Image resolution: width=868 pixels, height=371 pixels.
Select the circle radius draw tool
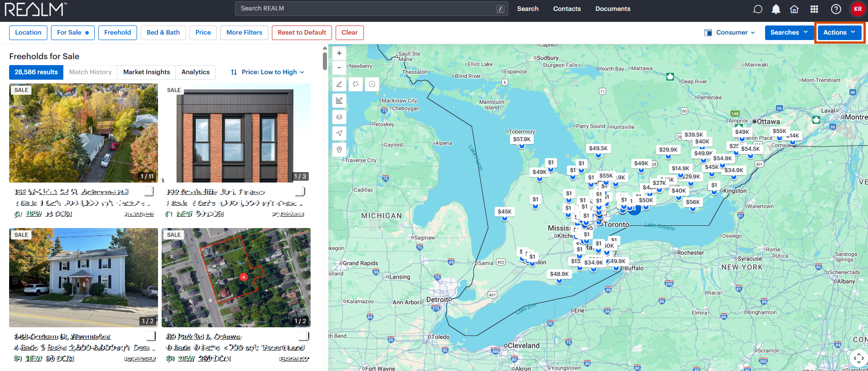coord(372,84)
